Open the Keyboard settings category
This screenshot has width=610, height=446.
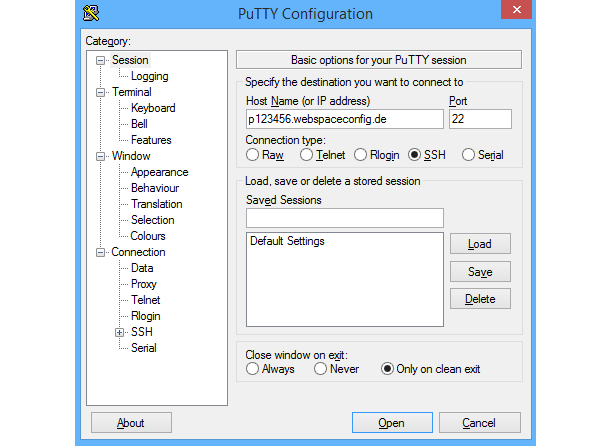pos(153,108)
